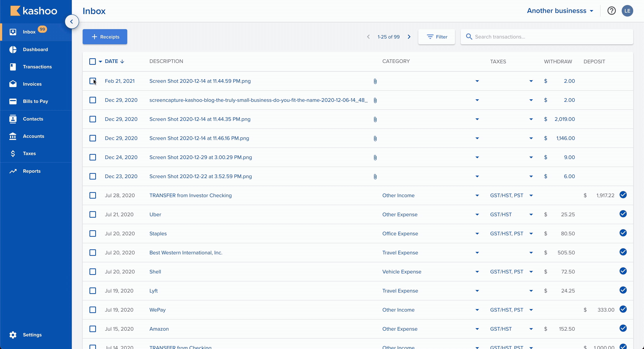Click the checkmark on the Shell row
The width and height of the screenshot is (644, 349).
(623, 271)
